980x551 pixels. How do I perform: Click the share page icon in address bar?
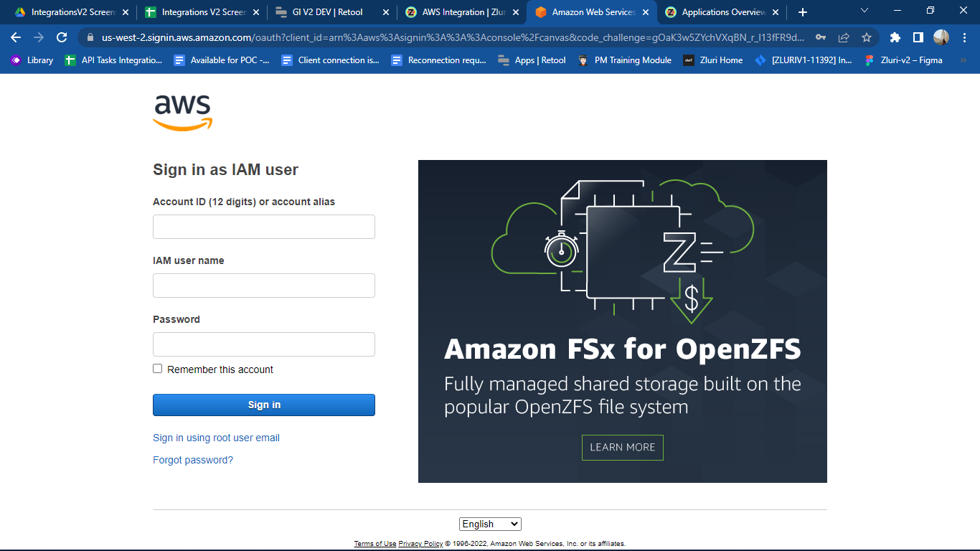pos(844,37)
